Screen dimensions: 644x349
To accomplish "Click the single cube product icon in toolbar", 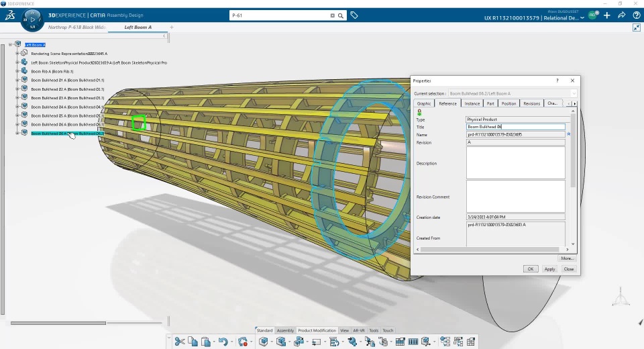I will pyautogui.click(x=263, y=341).
